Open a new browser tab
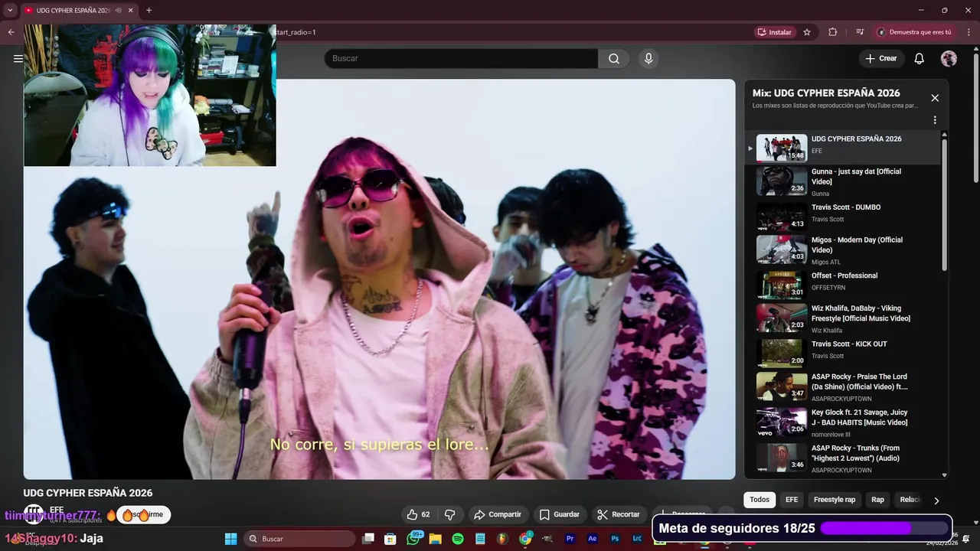 point(149,10)
